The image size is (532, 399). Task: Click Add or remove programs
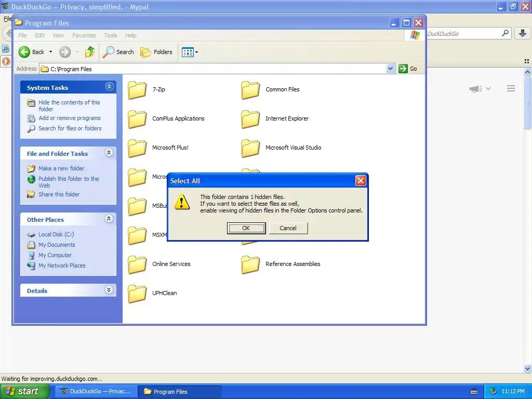coord(70,118)
